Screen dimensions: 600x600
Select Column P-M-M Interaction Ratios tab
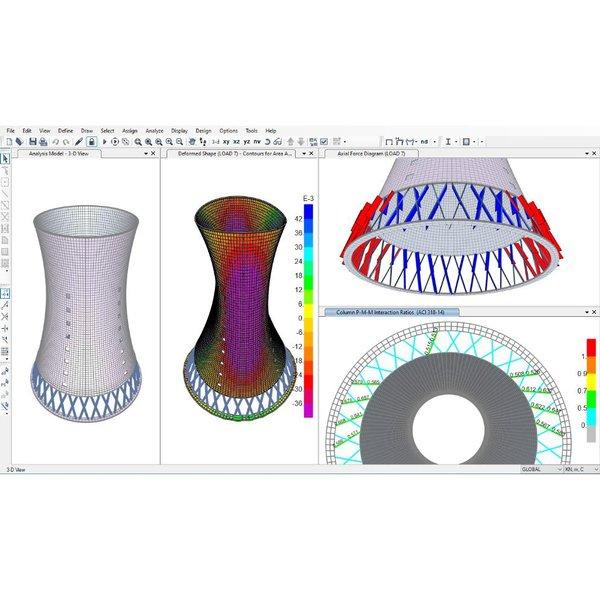(x=390, y=312)
